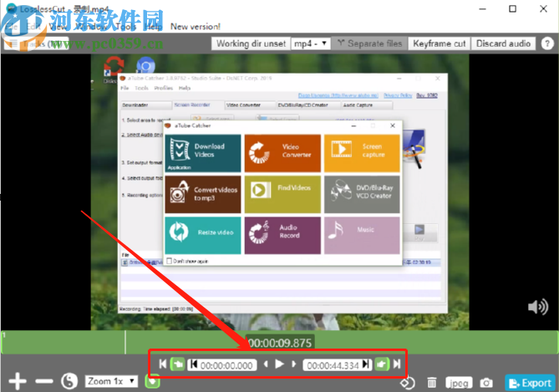The width and height of the screenshot is (559, 392).
Task: Click the New version! menu item
Action: [196, 27]
